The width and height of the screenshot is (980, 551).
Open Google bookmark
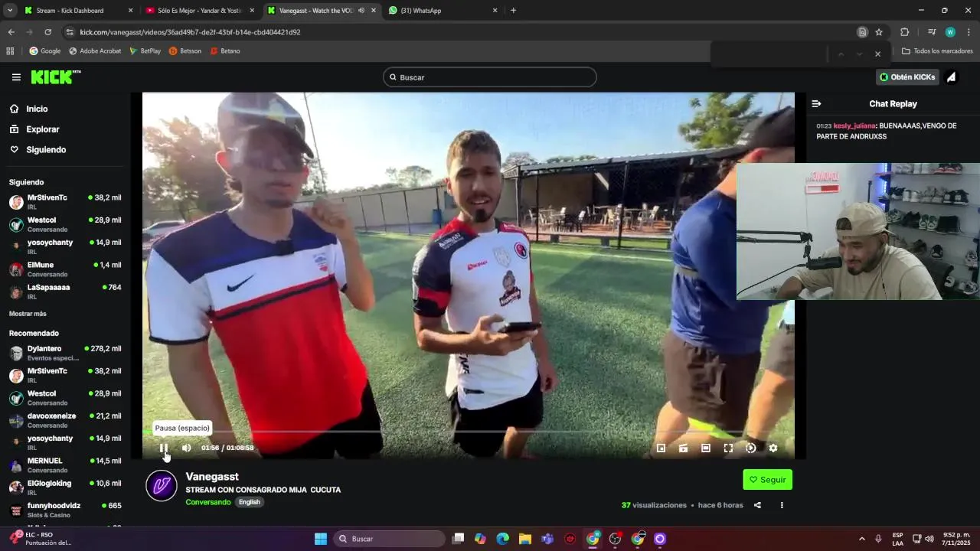(x=44, y=51)
